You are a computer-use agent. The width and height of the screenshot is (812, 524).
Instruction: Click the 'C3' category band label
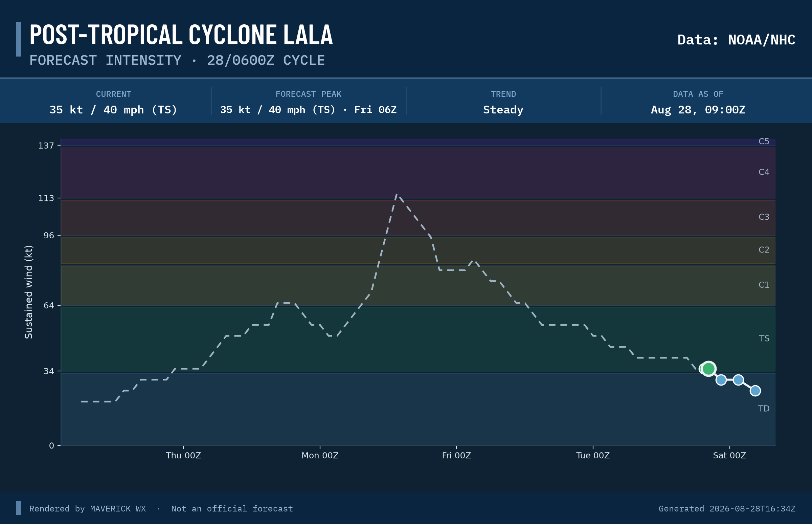(764, 217)
